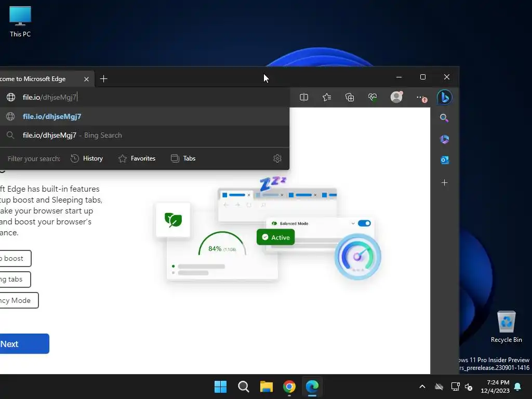Click the Balanced Mode toggle in illustration

364,223
